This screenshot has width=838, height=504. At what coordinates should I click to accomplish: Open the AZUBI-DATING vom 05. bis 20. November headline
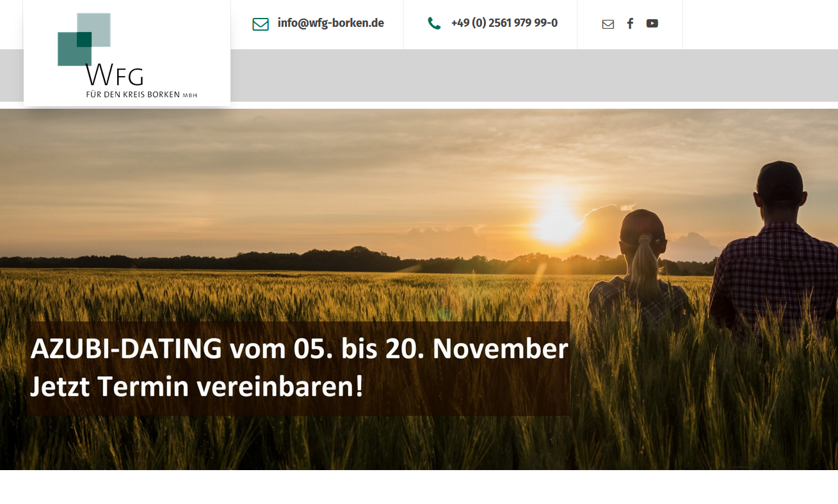pyautogui.click(x=299, y=349)
